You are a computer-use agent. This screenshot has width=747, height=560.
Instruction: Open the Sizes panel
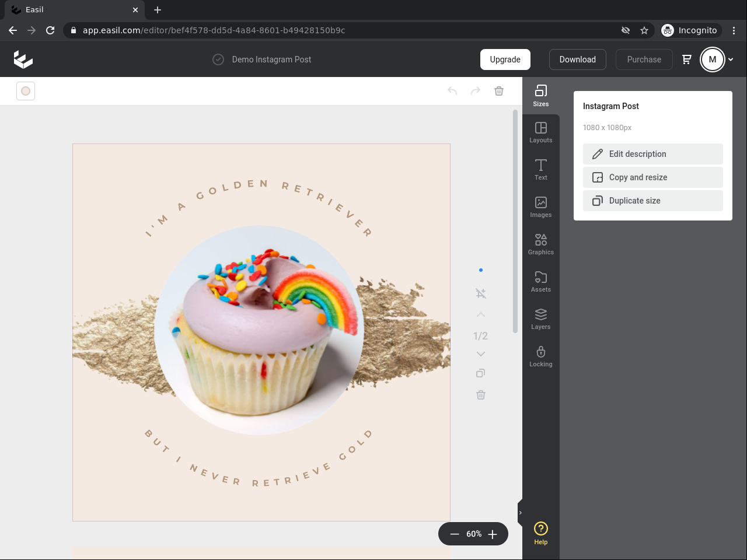pos(541,96)
